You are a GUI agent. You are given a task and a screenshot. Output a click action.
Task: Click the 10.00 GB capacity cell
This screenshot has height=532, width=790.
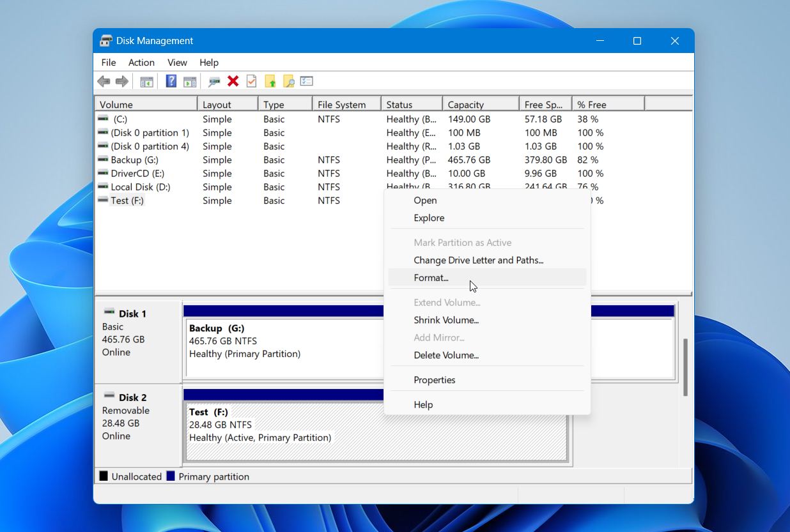pyautogui.click(x=466, y=173)
